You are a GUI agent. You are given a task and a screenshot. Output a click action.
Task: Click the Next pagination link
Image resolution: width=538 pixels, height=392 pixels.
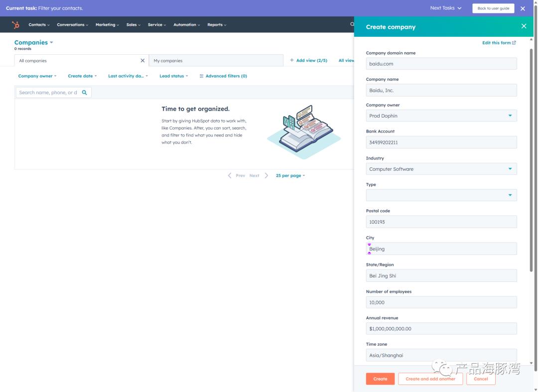click(x=254, y=176)
